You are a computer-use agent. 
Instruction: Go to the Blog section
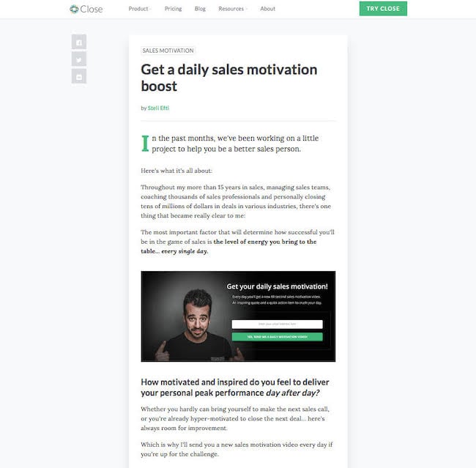click(x=200, y=9)
